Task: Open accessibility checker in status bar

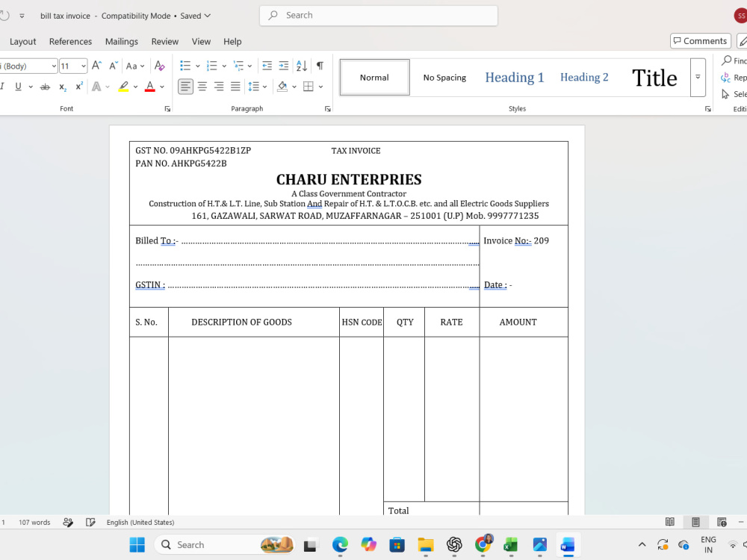Action: (68, 523)
